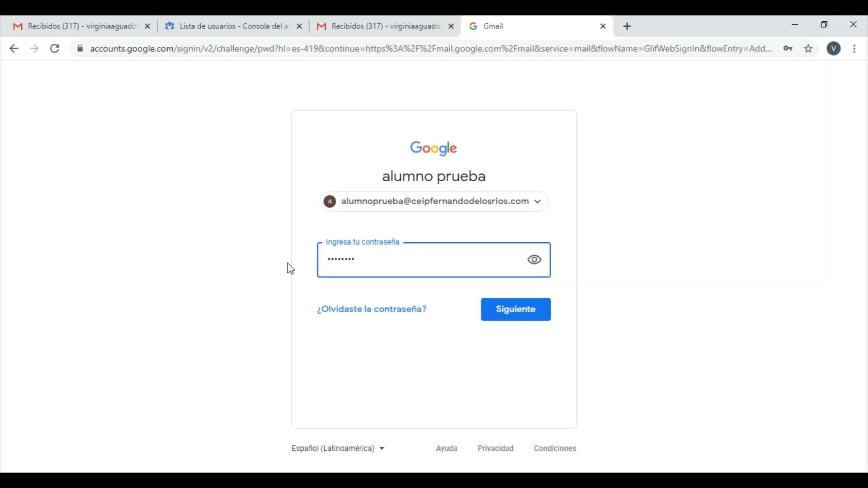Close the Gmail sign-in tab
The height and width of the screenshot is (488, 868).
click(603, 27)
